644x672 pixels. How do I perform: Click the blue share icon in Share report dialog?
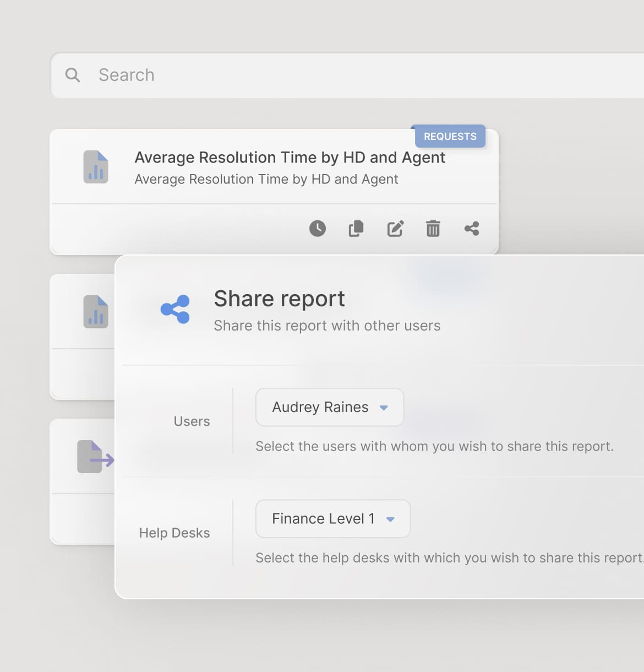tap(175, 309)
